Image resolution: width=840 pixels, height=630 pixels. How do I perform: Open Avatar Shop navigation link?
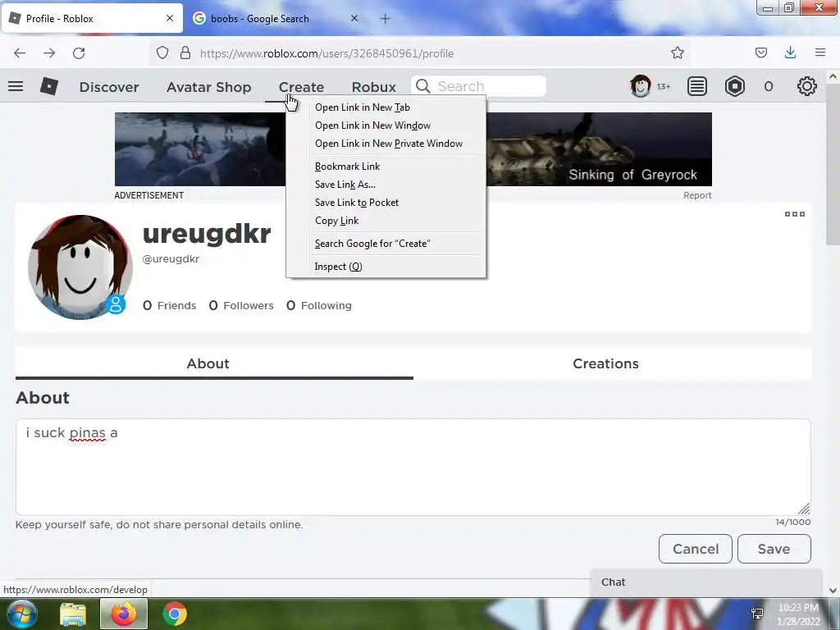[x=209, y=87]
